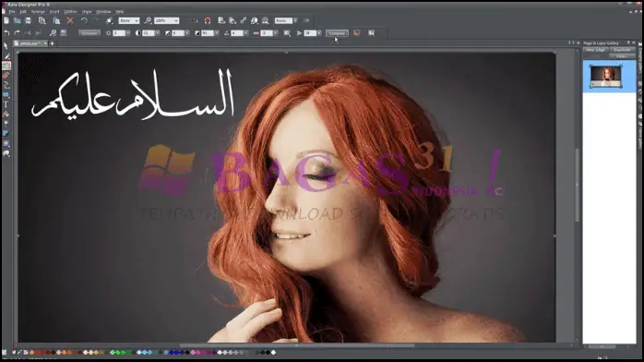
Task: Open the Utilities menu
Action: click(70, 11)
